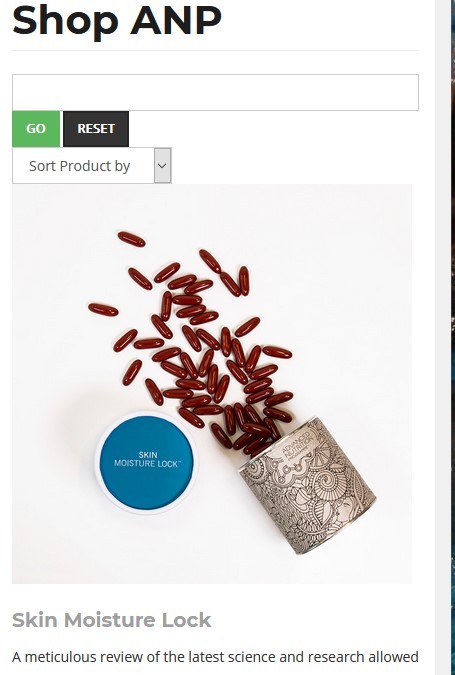Viewport: 455px width, 675px height.
Task: Click the dark image strip at the right edge
Action: 452,338
